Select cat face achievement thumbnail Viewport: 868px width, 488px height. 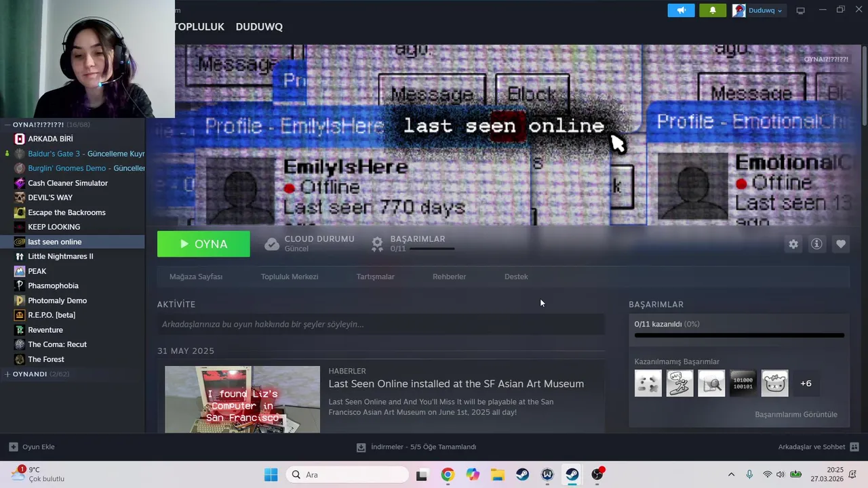[x=774, y=384]
